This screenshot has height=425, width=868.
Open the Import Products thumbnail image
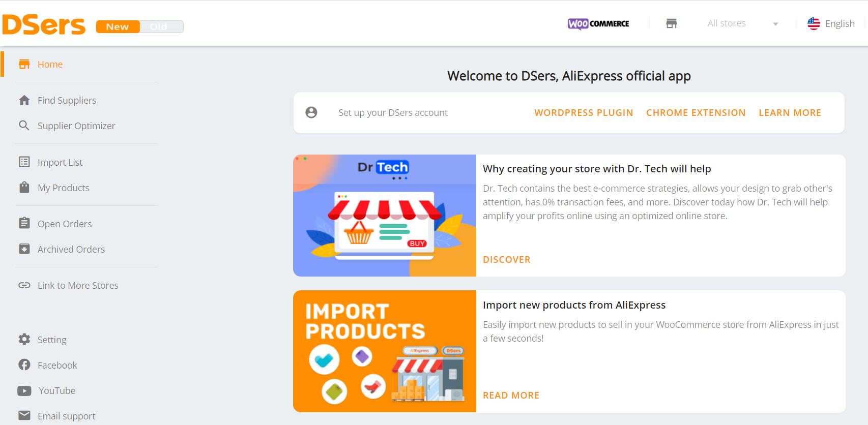pyautogui.click(x=385, y=351)
